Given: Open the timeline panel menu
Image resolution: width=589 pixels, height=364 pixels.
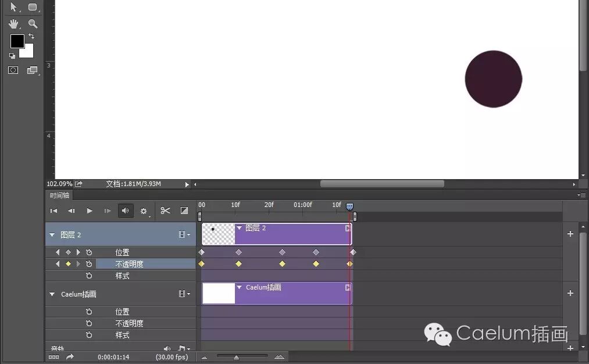Looking at the screenshot, I should coord(583,196).
